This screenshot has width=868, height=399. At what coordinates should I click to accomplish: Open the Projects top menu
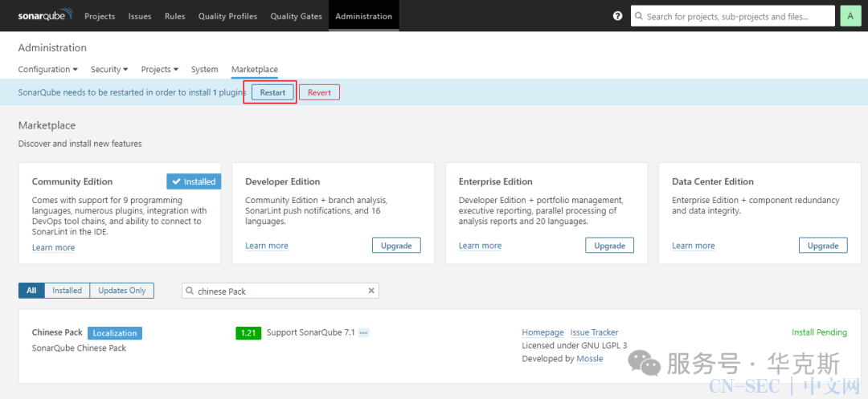(x=100, y=16)
